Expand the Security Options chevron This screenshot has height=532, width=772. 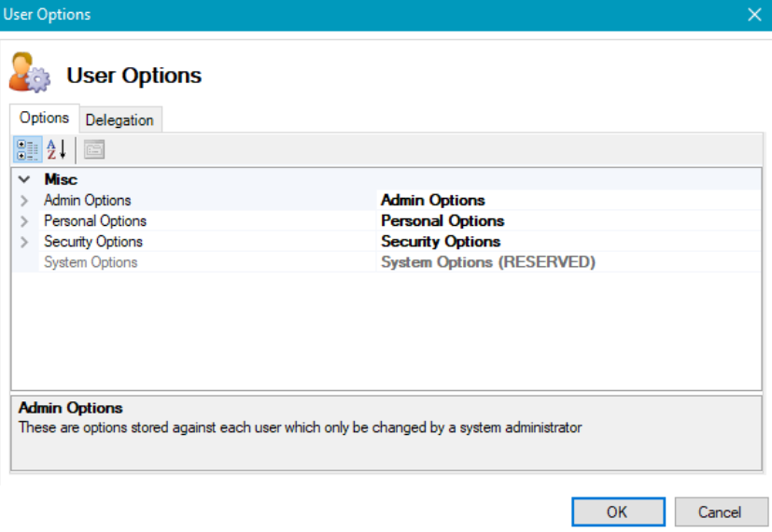[x=24, y=242]
